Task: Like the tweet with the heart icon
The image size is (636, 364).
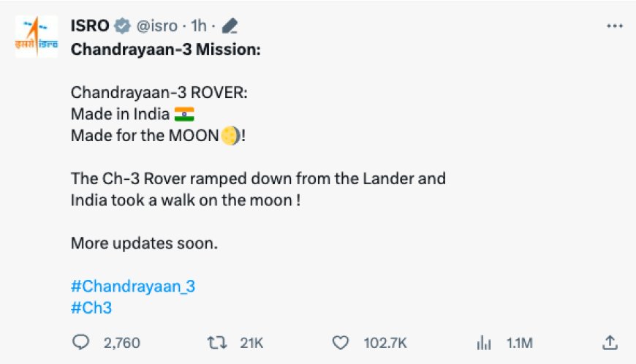Action: point(341,343)
